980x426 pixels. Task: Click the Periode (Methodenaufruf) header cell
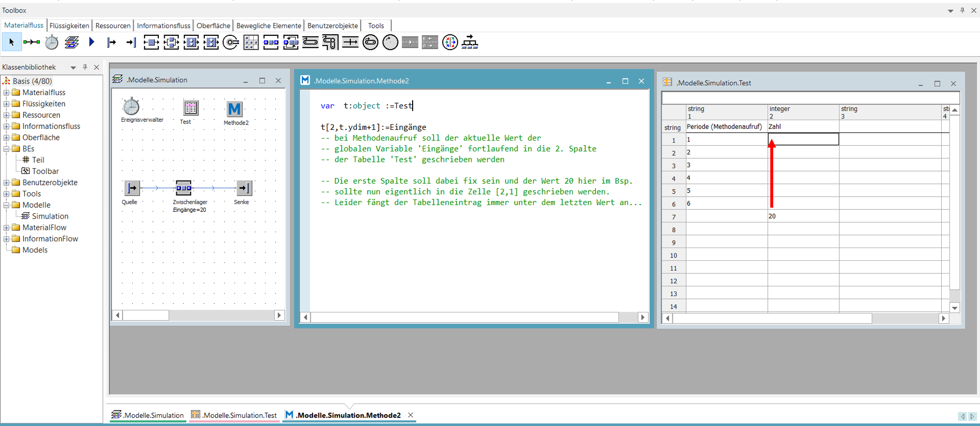point(727,126)
